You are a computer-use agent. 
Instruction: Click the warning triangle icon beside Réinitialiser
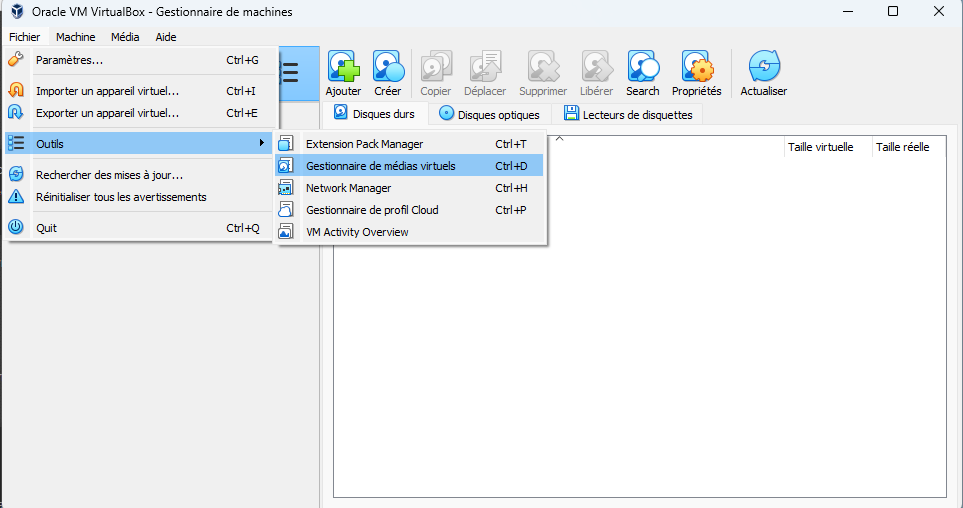[16, 197]
